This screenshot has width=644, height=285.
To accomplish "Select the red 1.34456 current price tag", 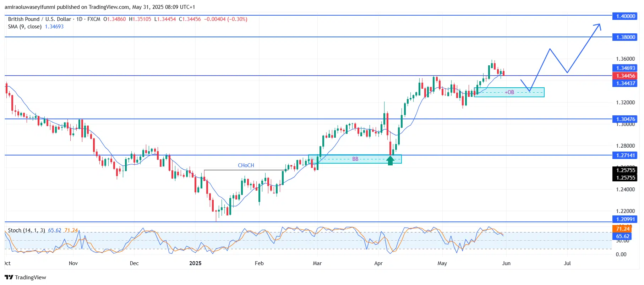I will coord(626,76).
